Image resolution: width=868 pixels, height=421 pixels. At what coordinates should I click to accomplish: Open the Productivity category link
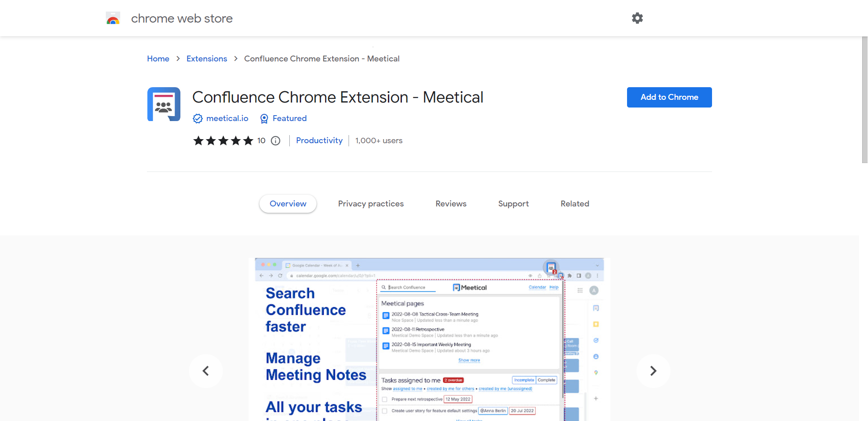pos(319,140)
